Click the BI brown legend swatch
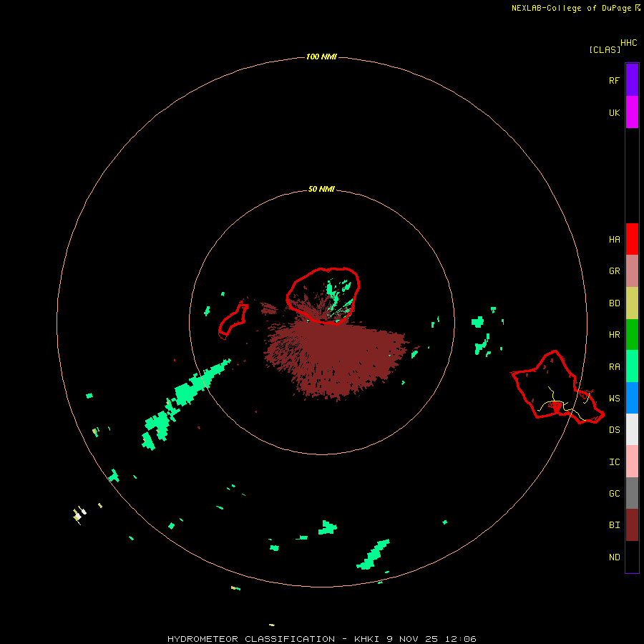This screenshot has height=644, width=644. coord(632,525)
